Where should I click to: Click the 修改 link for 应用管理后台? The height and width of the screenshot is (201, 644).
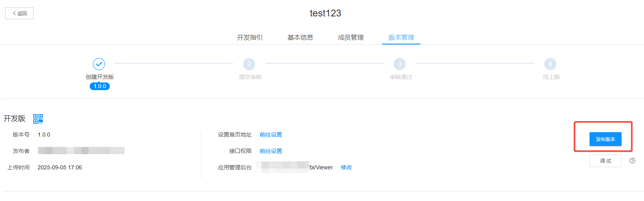click(346, 167)
